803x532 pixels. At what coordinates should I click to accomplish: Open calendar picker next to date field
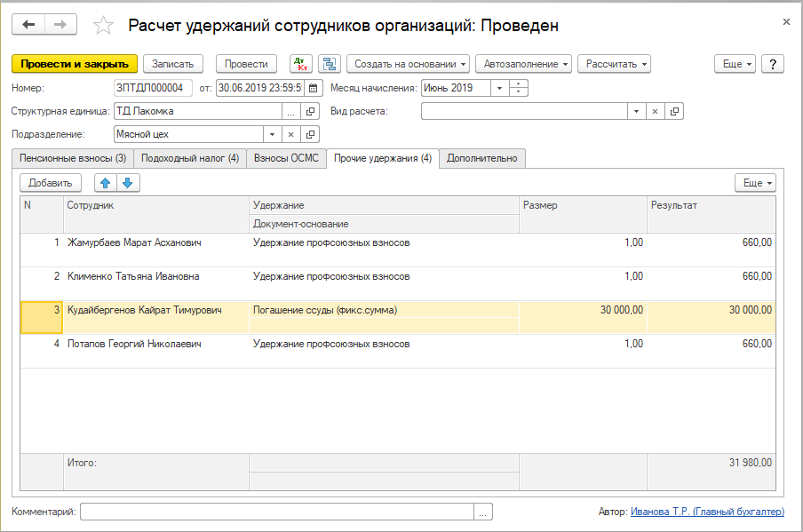[x=313, y=88]
